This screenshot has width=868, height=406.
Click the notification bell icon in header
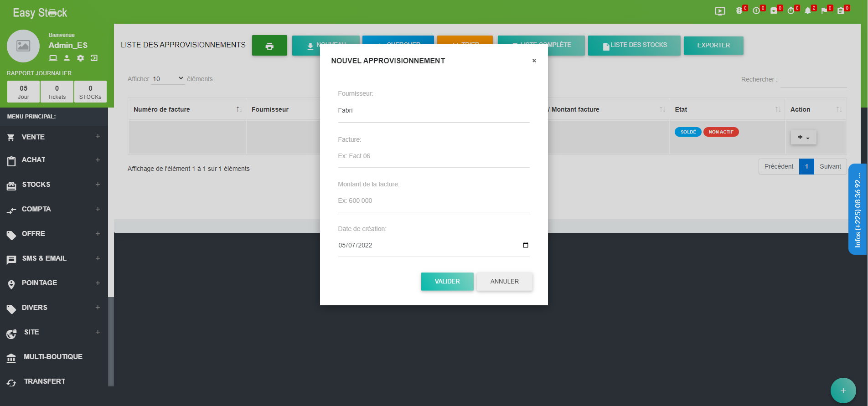[808, 11]
